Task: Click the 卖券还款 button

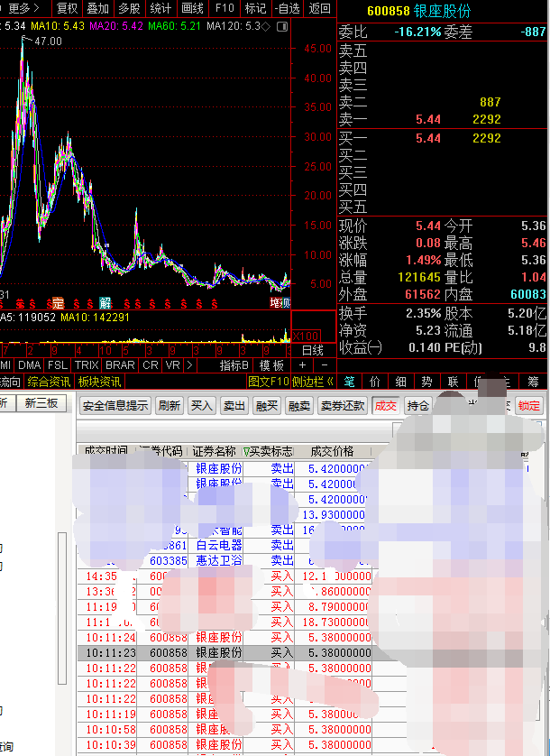Action: pyautogui.click(x=343, y=406)
